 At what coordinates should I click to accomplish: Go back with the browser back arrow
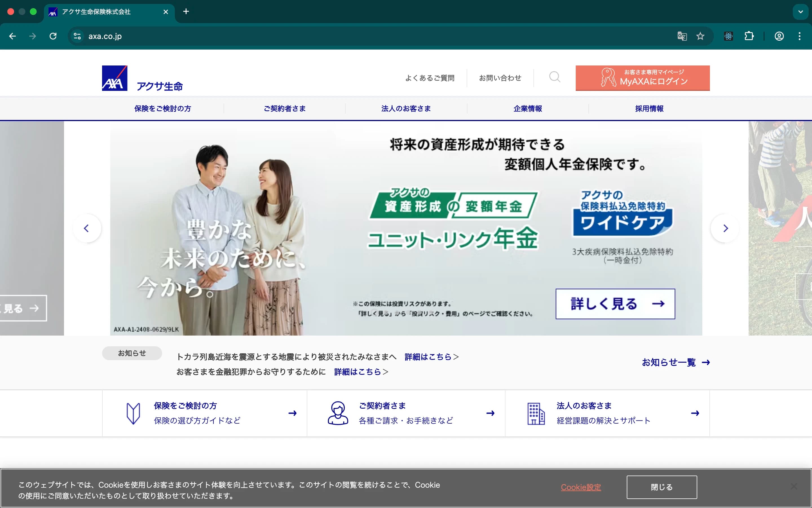click(12, 36)
